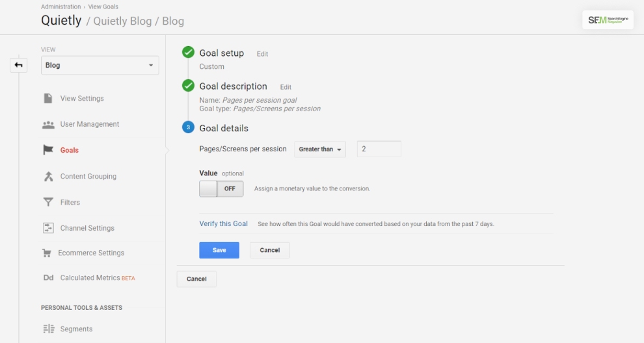
Task: Click the Goals flag icon
Action: point(48,150)
